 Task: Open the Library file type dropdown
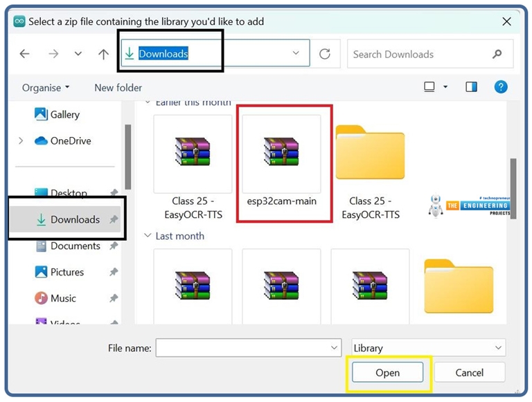point(428,348)
